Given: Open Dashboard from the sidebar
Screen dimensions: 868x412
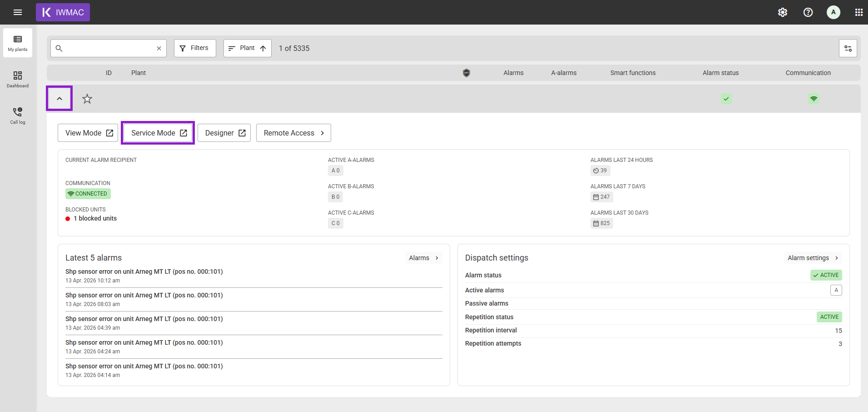Looking at the screenshot, I should click(18, 79).
